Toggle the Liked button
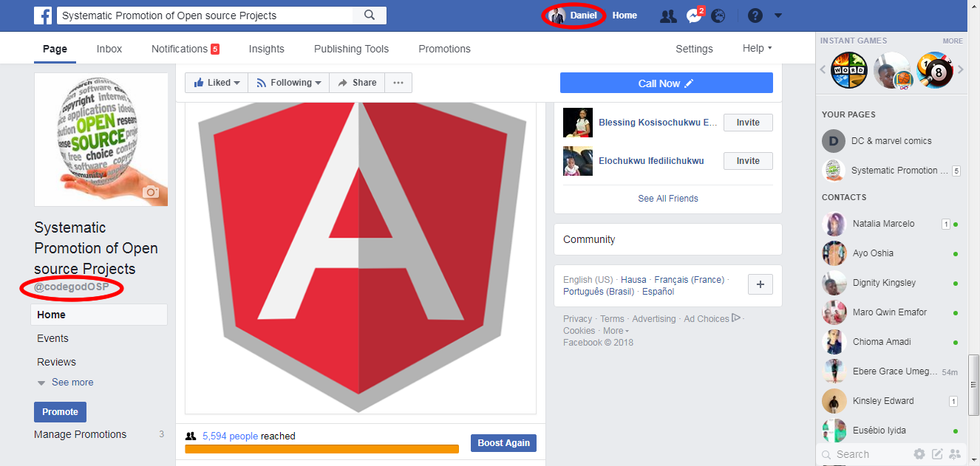Viewport: 980px width, 466px height. [217, 83]
